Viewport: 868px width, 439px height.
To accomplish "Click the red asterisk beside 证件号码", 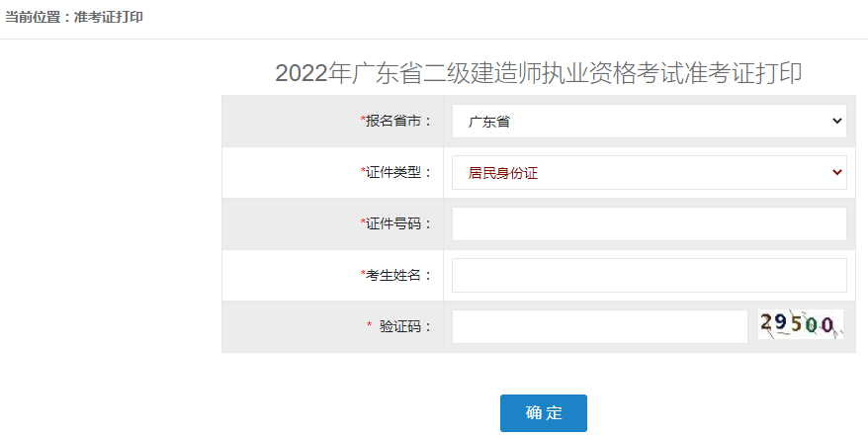I will tap(363, 222).
